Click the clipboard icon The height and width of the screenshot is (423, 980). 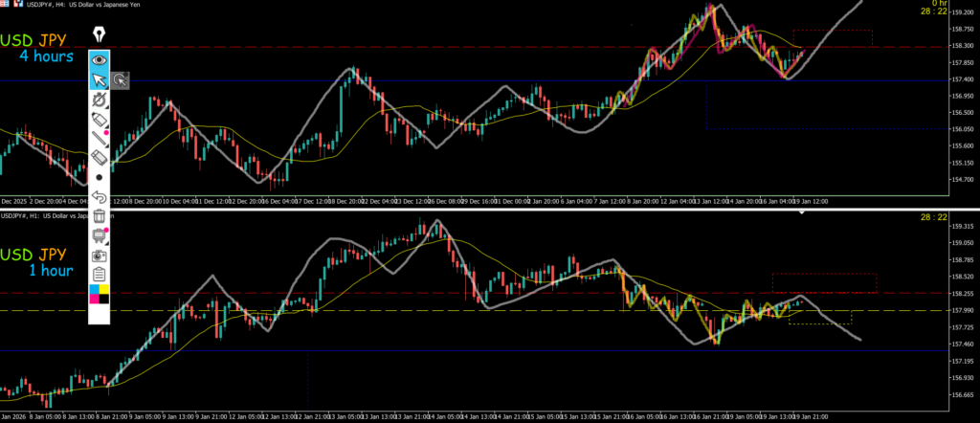[100, 275]
